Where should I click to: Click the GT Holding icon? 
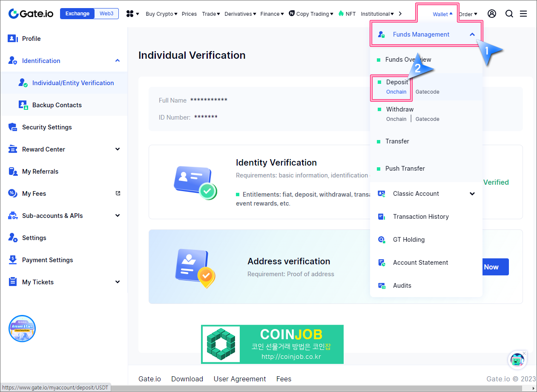[382, 240]
